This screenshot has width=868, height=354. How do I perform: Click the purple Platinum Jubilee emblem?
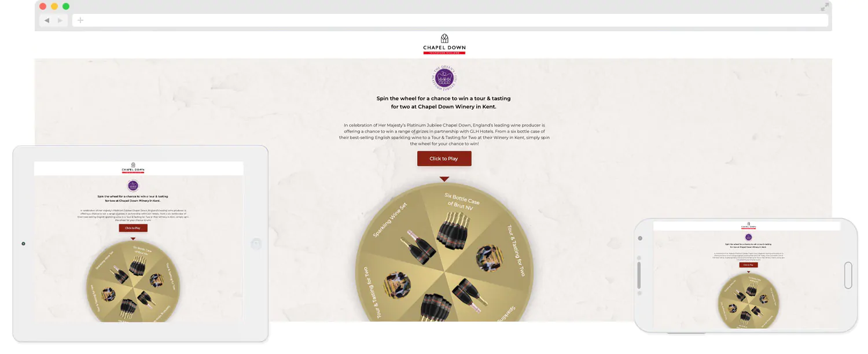[x=444, y=78]
